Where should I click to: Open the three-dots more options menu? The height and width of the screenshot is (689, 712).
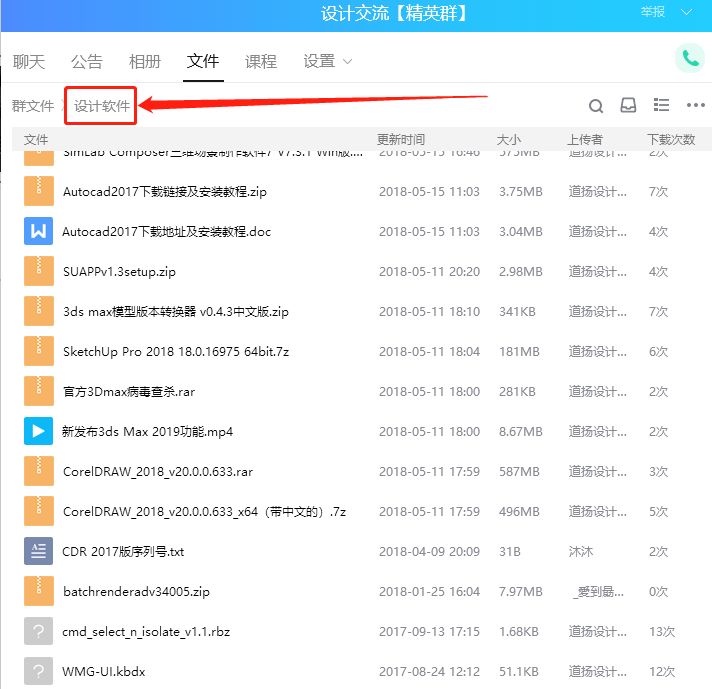point(696,105)
